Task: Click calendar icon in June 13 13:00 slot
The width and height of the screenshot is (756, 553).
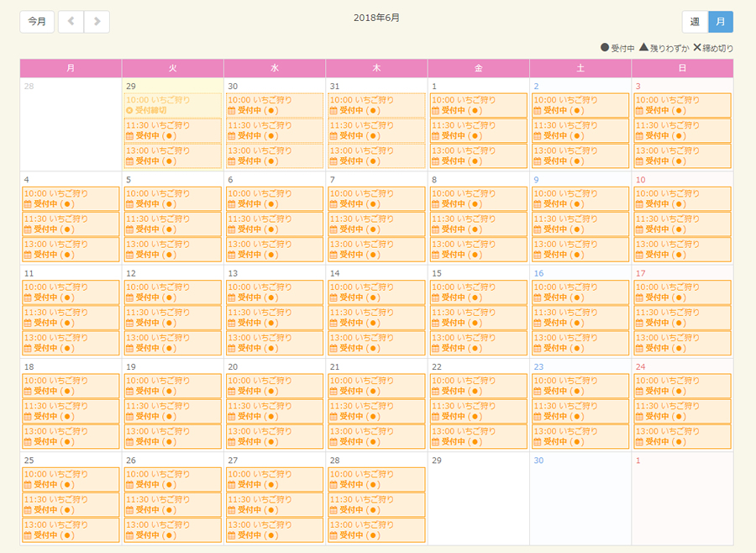Action: [x=232, y=348]
